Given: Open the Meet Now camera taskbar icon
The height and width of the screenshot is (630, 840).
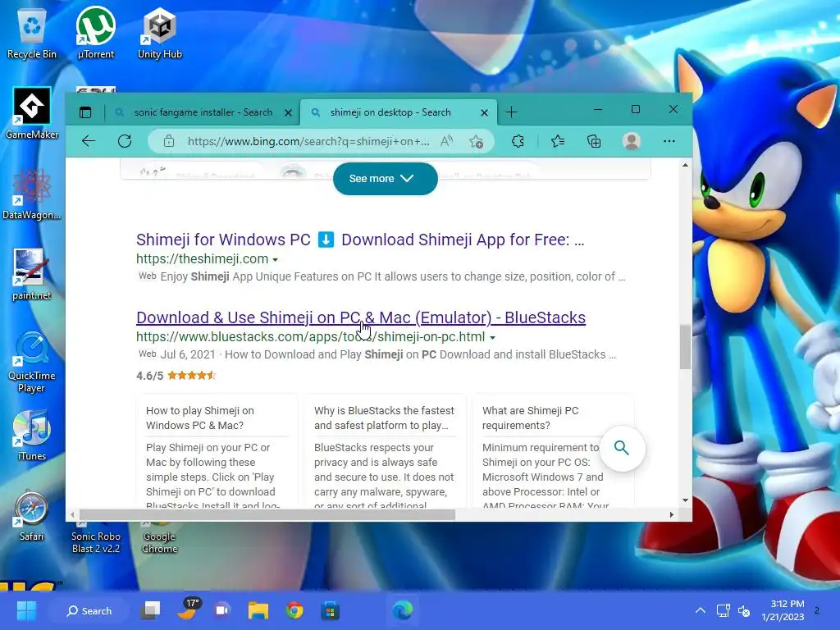Looking at the screenshot, I should pyautogui.click(x=221, y=610).
